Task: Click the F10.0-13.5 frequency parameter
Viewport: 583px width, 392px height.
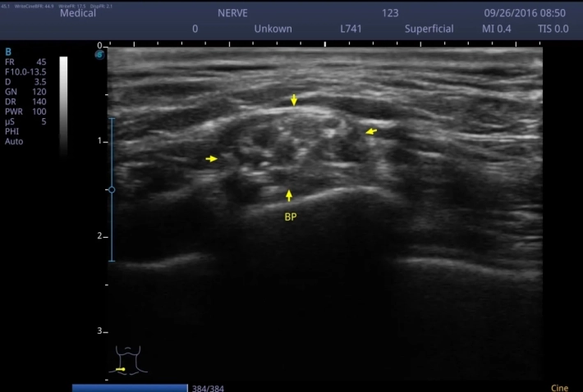Action: 25,71
